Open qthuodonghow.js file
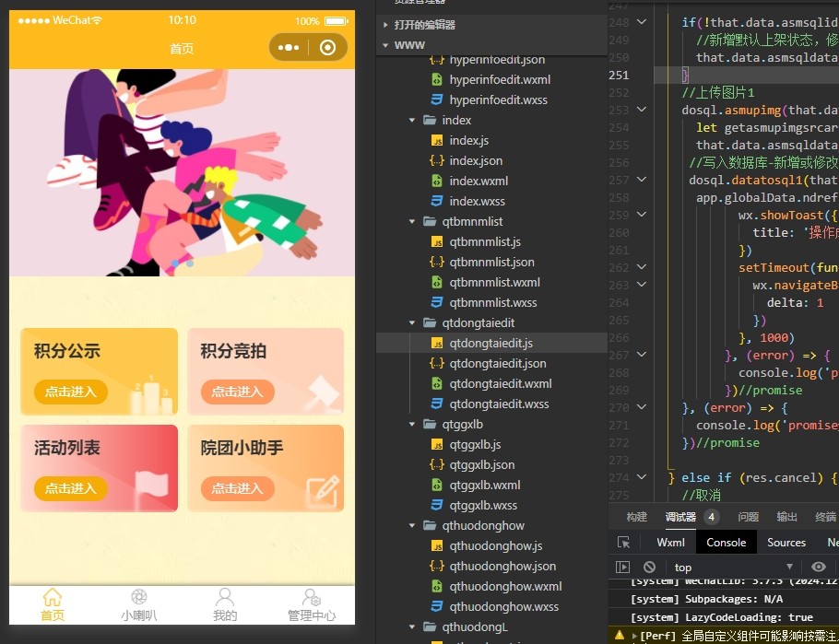The height and width of the screenshot is (644, 839). click(496, 546)
